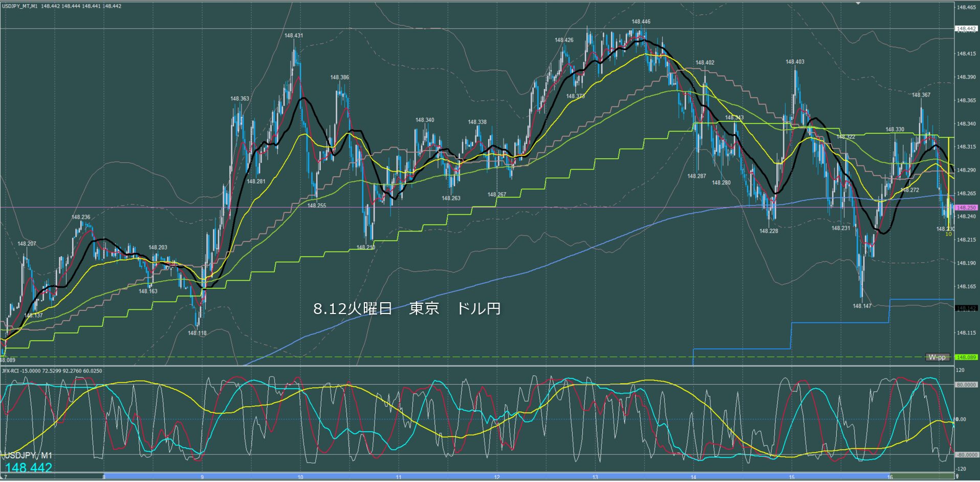Screen dimensions: 980x482
Task: Select the annotation text 8.12火曜日 東京 ドル円
Action: [407, 308]
